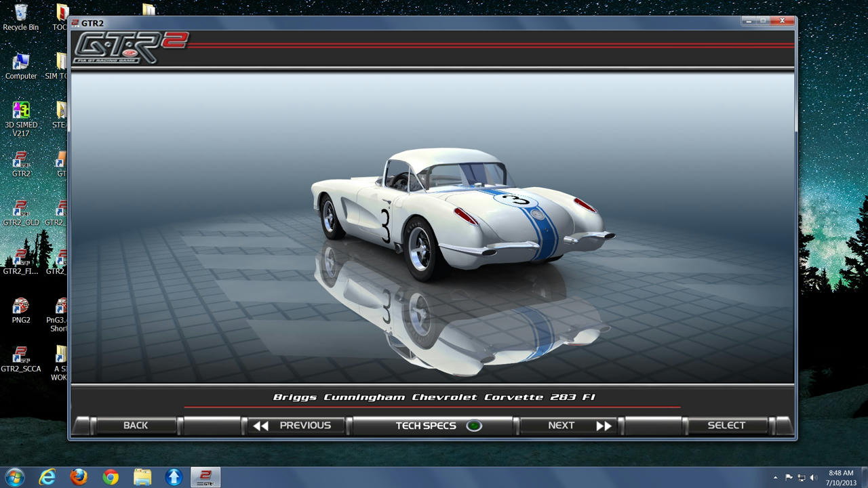
Task: Launch the 3D SIMED V217 shortcut
Action: coord(21,119)
